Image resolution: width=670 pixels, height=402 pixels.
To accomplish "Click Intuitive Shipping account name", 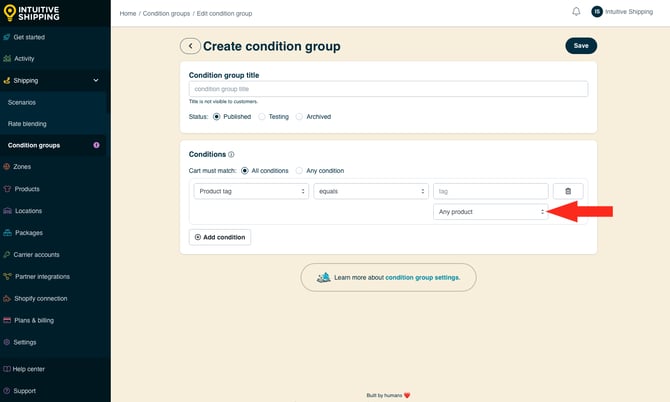I will pos(629,12).
